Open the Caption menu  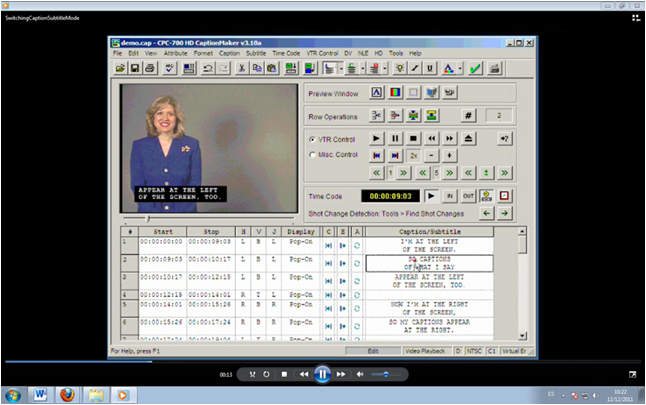tap(229, 53)
